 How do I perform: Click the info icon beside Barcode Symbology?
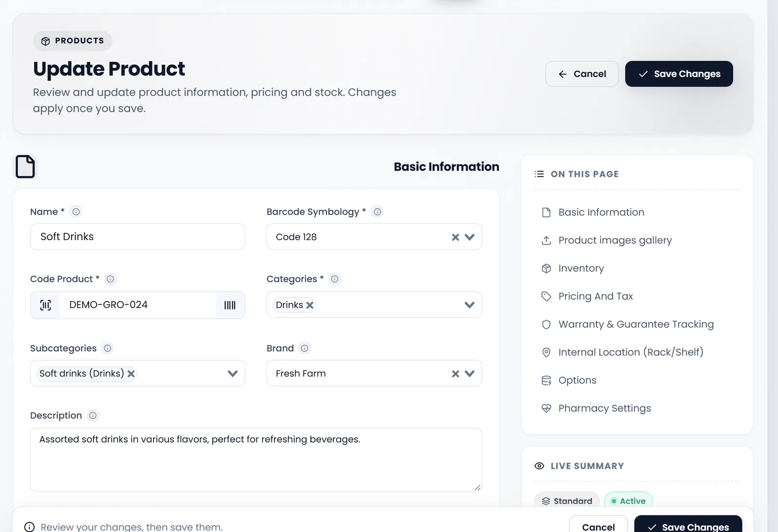pyautogui.click(x=377, y=212)
